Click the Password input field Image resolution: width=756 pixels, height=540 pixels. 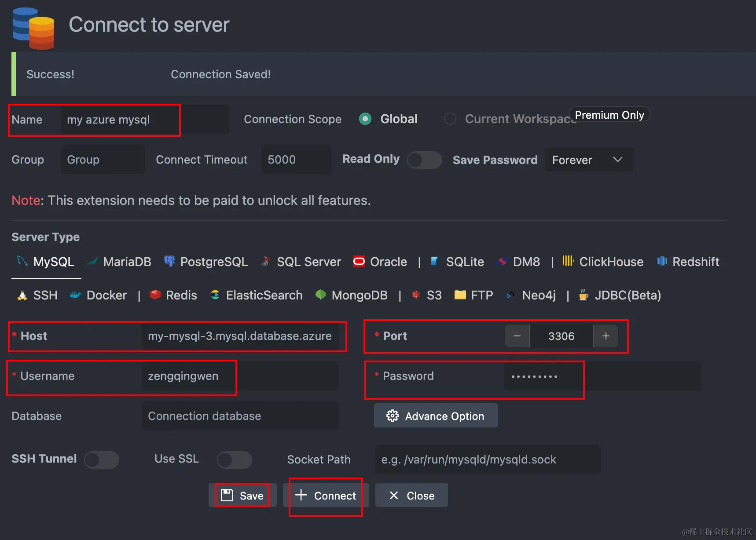pyautogui.click(x=602, y=376)
